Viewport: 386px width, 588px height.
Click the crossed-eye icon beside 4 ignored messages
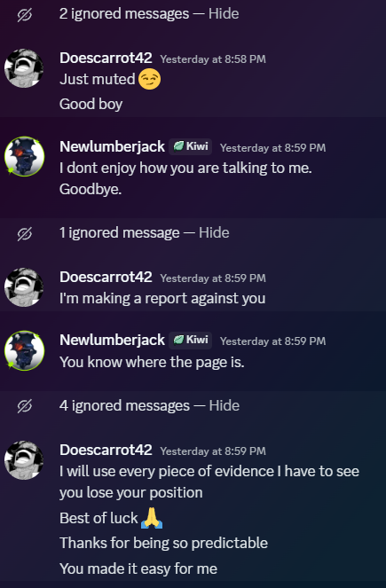point(25,406)
